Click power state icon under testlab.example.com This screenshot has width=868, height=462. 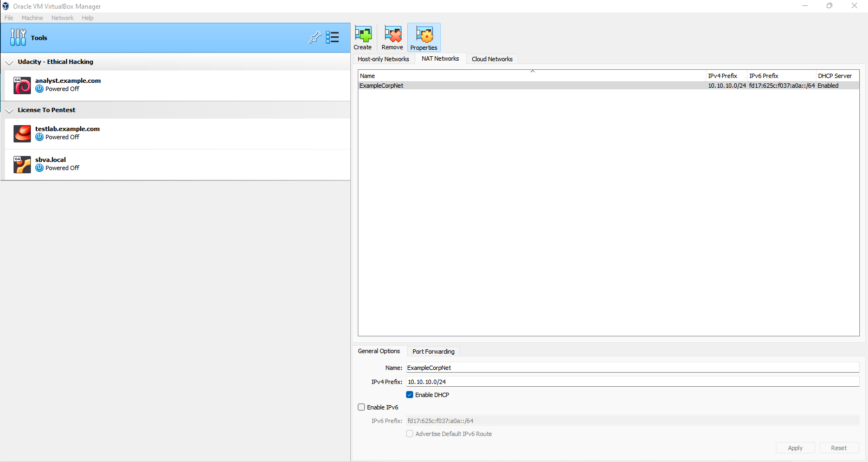pyautogui.click(x=39, y=137)
